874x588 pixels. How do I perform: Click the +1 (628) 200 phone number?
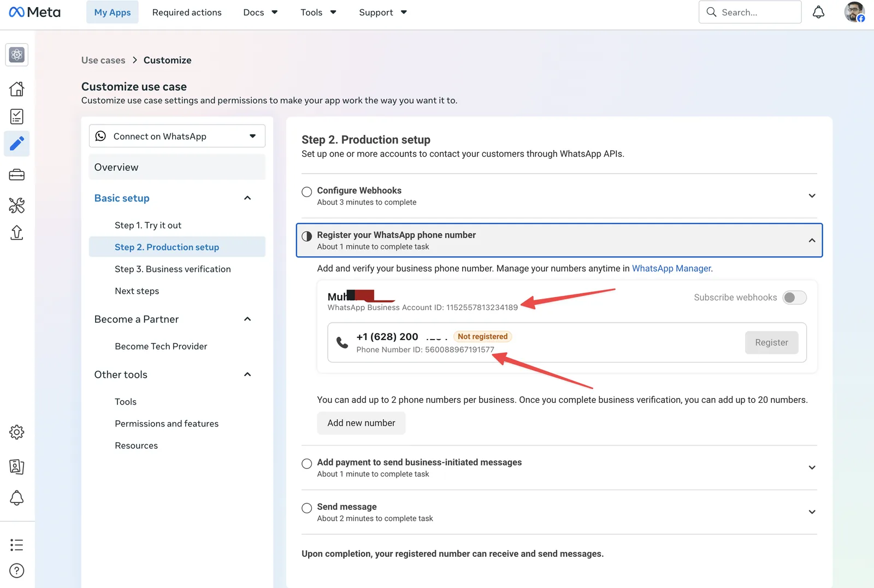(x=387, y=337)
